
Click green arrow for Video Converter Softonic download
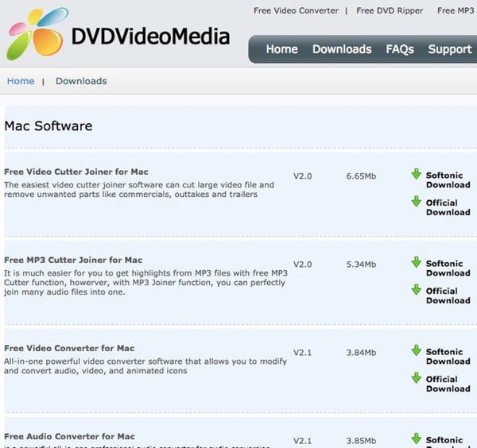(416, 350)
